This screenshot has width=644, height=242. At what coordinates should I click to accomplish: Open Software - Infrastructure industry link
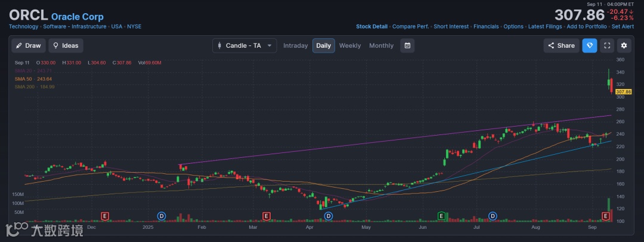[x=75, y=26]
